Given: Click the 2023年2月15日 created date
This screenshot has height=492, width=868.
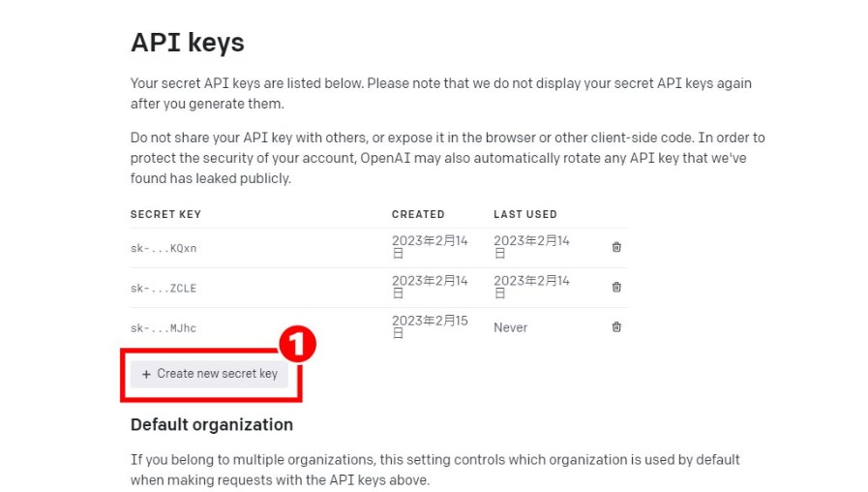Looking at the screenshot, I should click(x=430, y=326).
